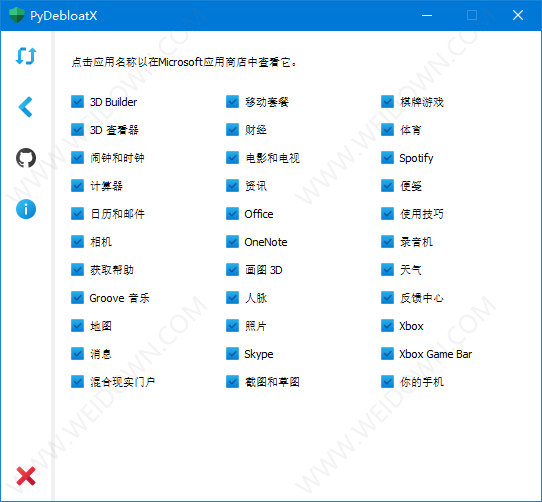Image resolution: width=542 pixels, height=502 pixels.
Task: Uncheck the 使用技巧 checkbox
Action: click(x=387, y=214)
